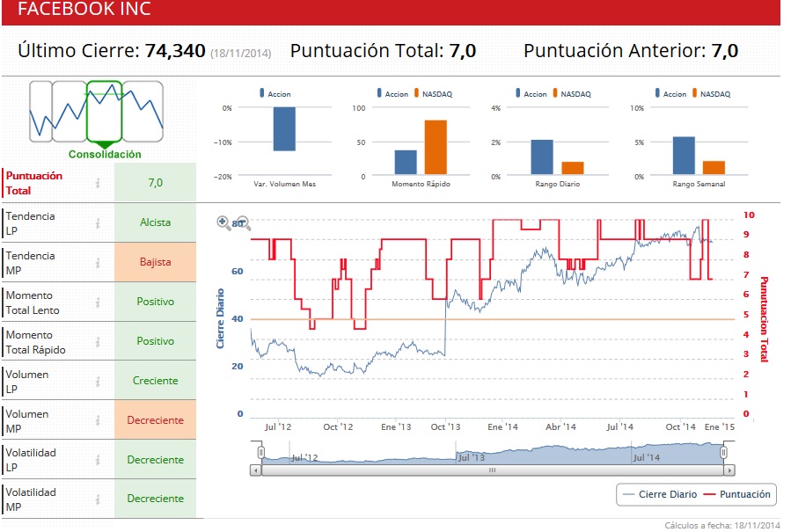The image size is (791, 532).
Task: Click the FACEBOOK INC header title
Action: tap(84, 9)
